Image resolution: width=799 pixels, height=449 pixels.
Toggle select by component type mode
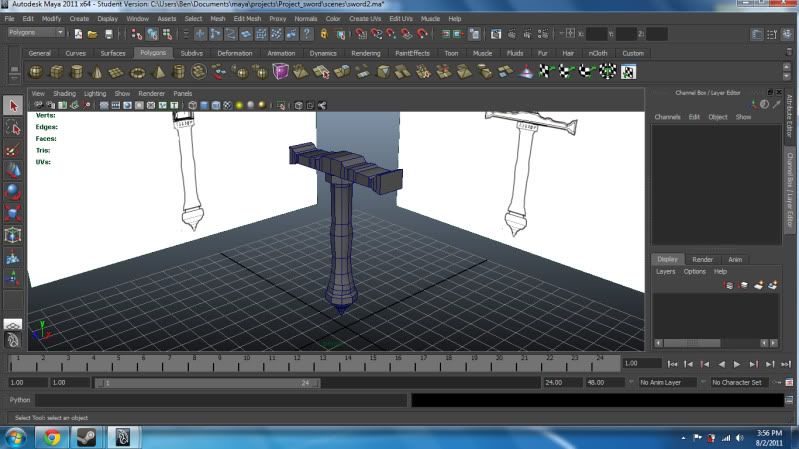[168, 34]
